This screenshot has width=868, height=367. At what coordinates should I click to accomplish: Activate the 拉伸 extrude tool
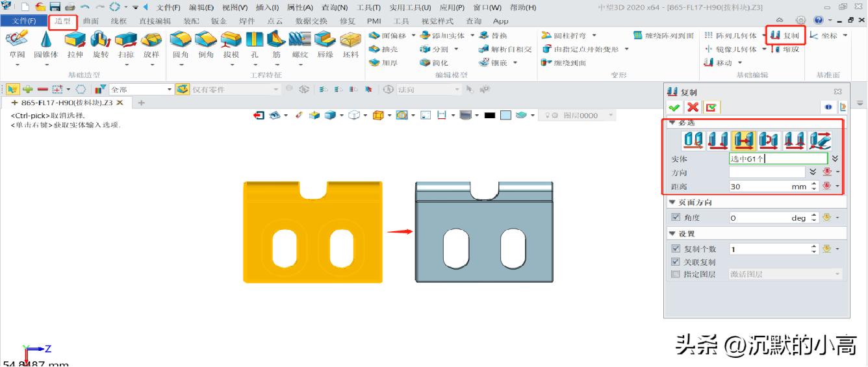click(75, 44)
